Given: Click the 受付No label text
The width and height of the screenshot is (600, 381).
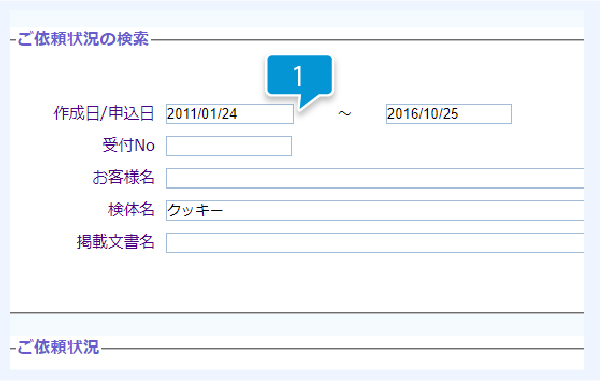Looking at the screenshot, I should pos(129,145).
